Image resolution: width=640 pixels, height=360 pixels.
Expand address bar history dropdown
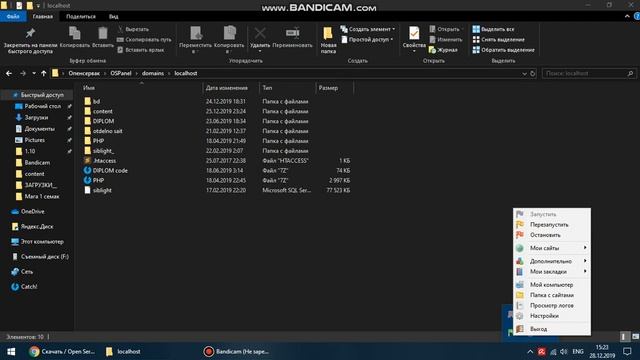coord(524,73)
